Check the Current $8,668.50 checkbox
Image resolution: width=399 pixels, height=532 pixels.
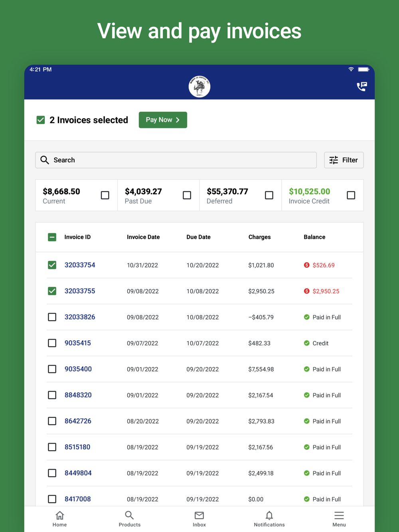pos(105,195)
